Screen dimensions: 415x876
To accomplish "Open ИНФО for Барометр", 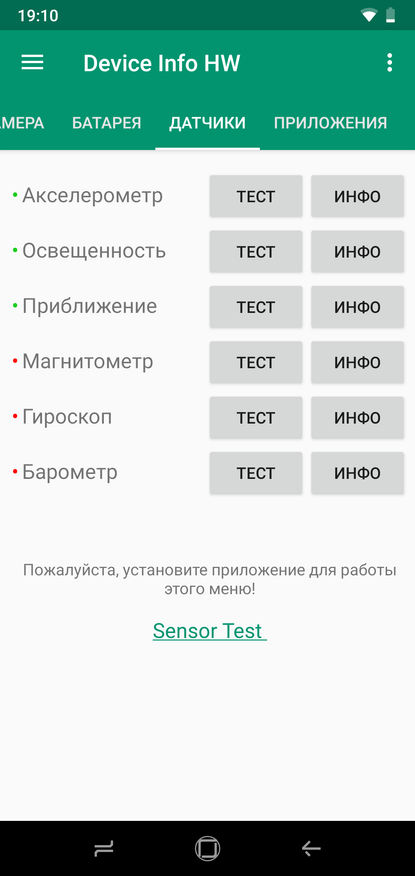I will [x=357, y=473].
